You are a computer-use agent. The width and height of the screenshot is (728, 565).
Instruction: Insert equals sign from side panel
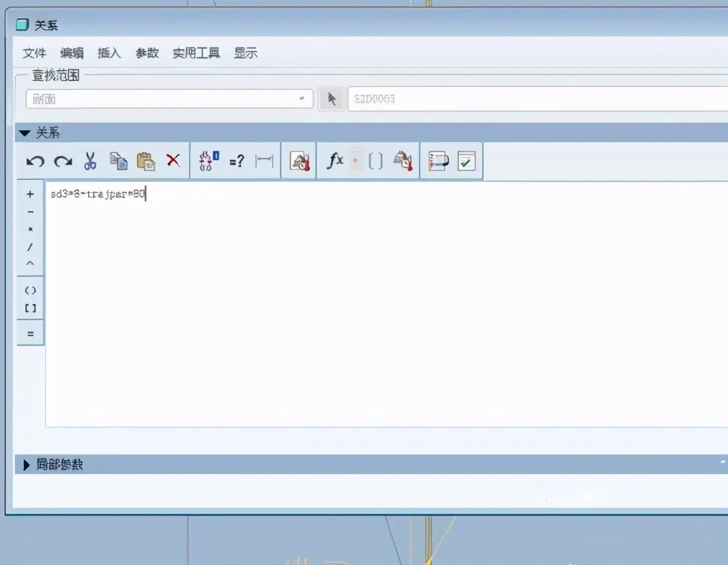(x=31, y=333)
